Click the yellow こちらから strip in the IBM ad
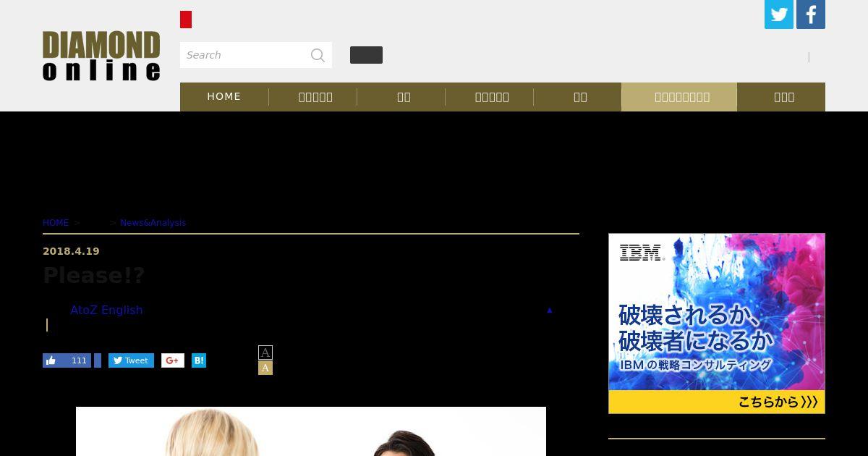This screenshot has width=868, height=456. click(x=717, y=402)
